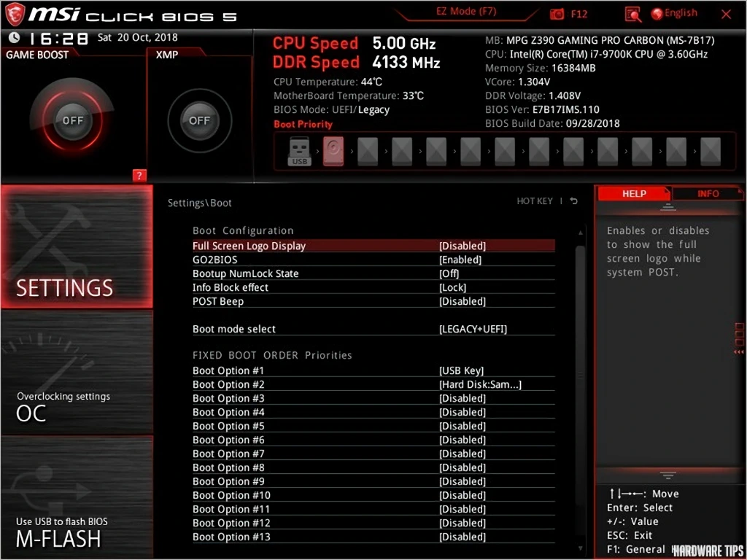Click the back arrow next to HOT KEY

[574, 201]
